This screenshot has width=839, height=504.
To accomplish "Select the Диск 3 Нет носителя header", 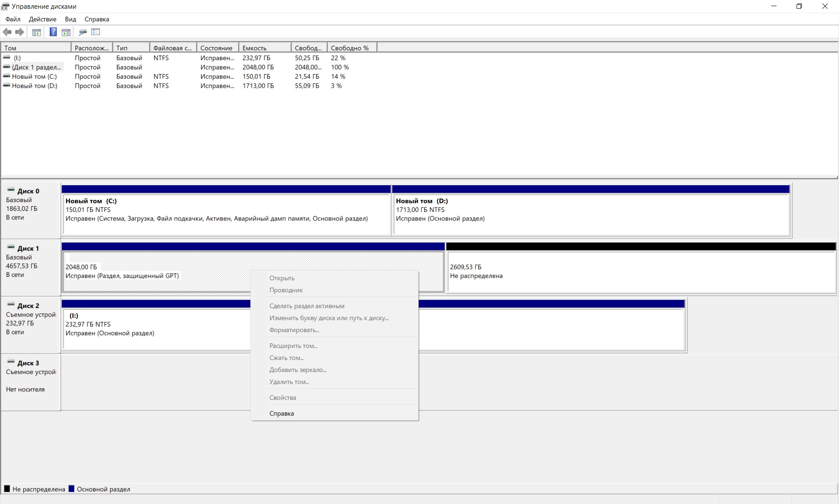I will click(x=31, y=382).
